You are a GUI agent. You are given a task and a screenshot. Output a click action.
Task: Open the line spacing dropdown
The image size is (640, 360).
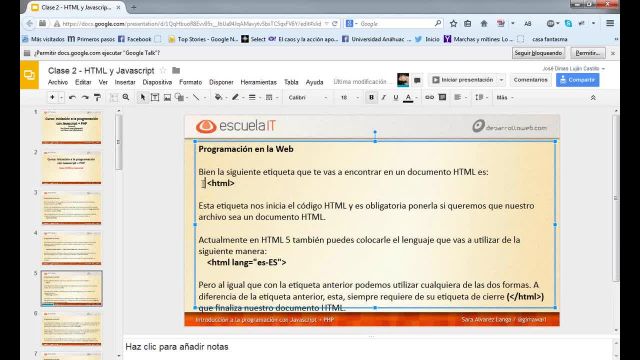click(482, 98)
